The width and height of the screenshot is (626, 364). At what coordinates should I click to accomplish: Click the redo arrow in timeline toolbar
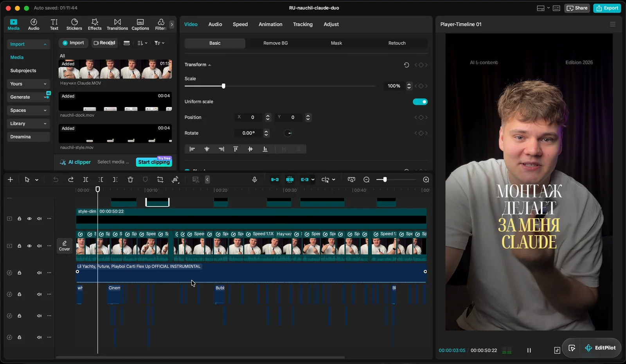71,179
